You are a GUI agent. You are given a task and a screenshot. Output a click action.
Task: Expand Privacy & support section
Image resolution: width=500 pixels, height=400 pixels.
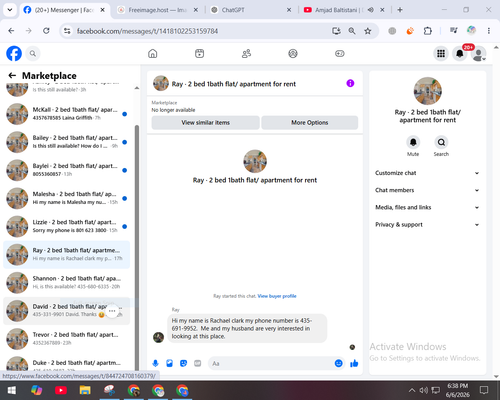click(x=427, y=225)
